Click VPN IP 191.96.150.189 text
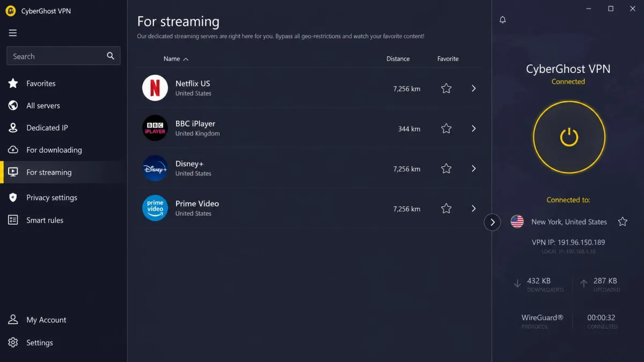 pyautogui.click(x=568, y=242)
